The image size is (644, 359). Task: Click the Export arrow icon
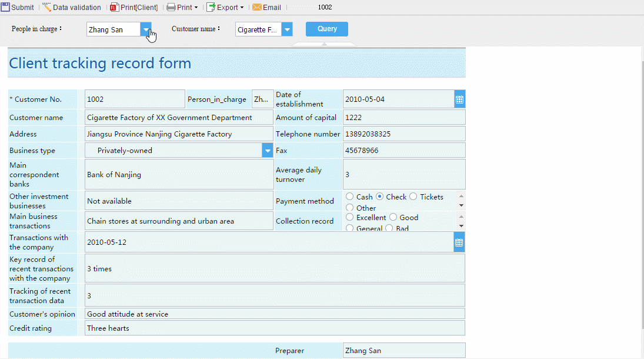(x=211, y=8)
